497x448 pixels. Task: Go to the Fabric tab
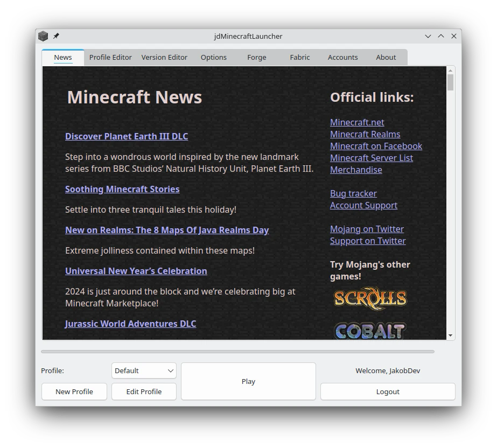click(300, 58)
